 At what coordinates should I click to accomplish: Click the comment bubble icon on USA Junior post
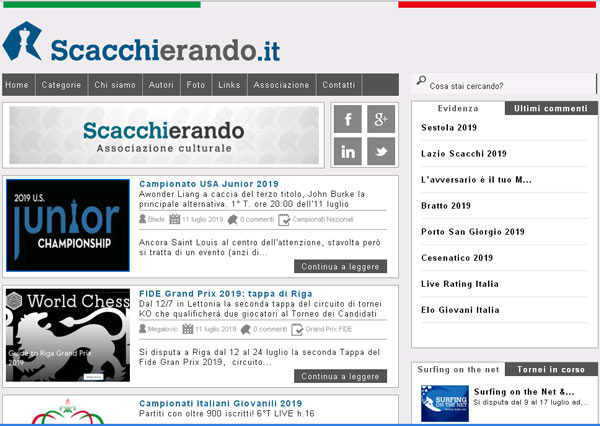(x=232, y=220)
